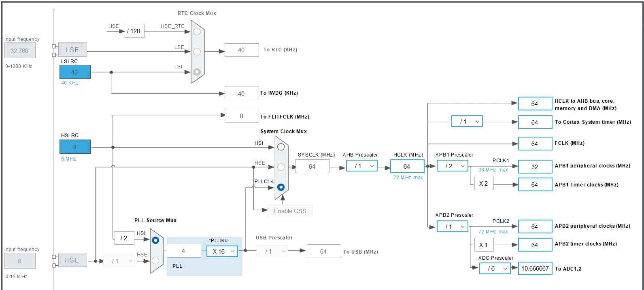Click the "72 MHz max" note under HCLK
Image resolution: width=644 pixels, height=290 pixels.
tap(408, 178)
